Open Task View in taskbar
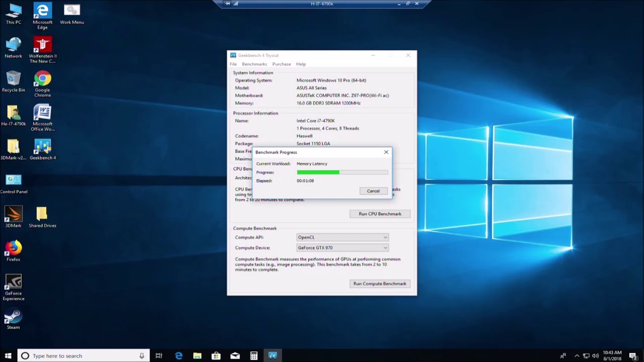The height and width of the screenshot is (362, 644). (159, 355)
